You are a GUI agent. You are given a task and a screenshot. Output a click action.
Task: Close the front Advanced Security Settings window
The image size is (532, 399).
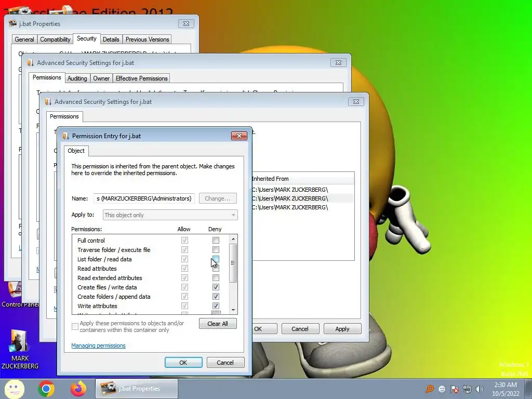pos(356,101)
